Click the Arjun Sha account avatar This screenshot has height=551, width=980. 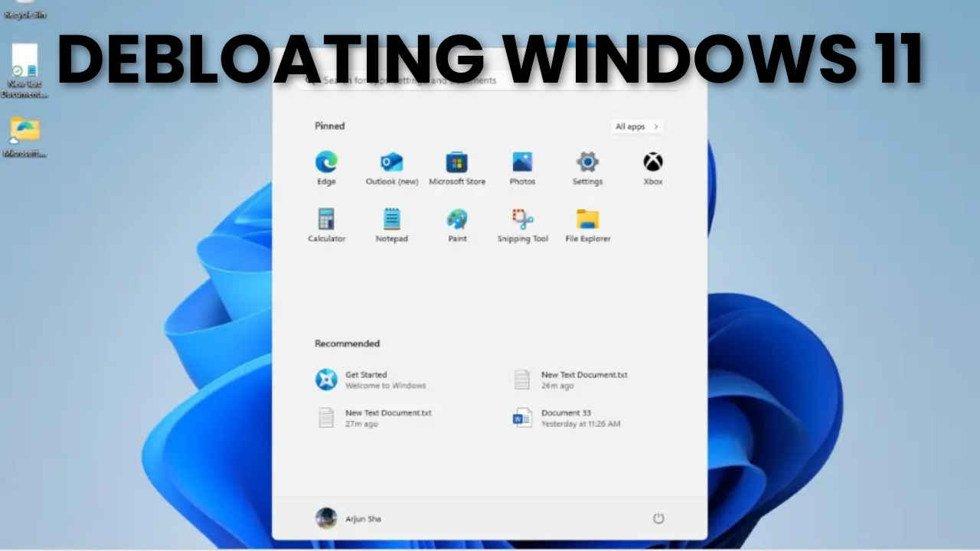327,518
